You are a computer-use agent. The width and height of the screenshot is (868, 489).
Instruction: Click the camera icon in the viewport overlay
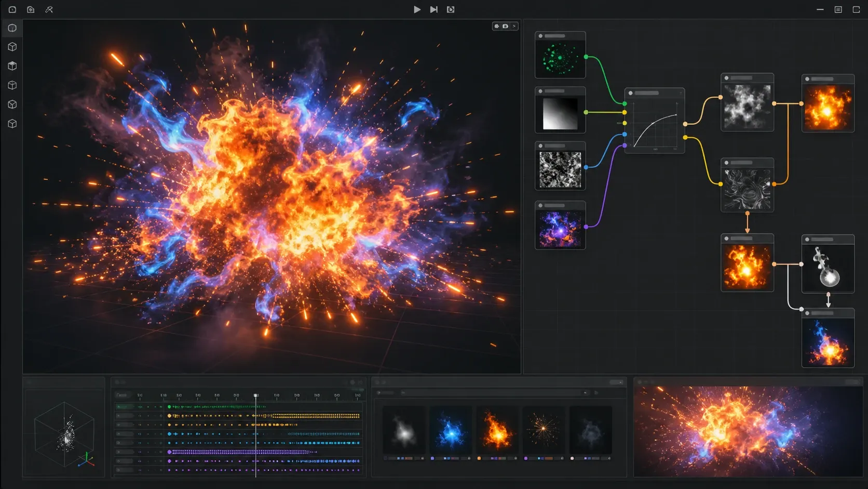505,26
